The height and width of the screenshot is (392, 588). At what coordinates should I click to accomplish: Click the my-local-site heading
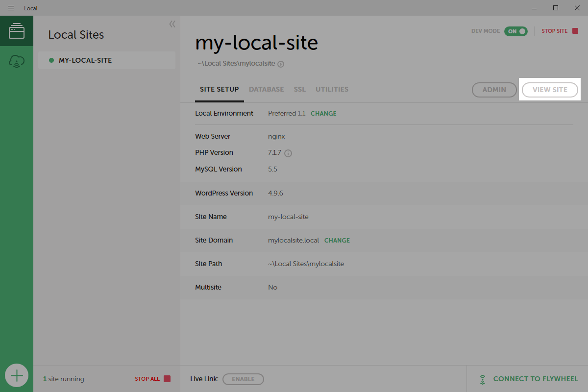click(x=257, y=43)
